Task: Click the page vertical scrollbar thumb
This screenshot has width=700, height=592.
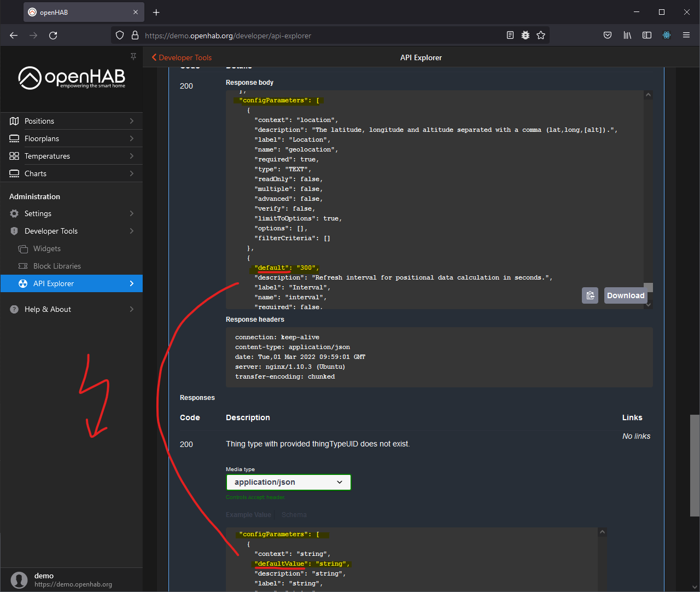Action: click(695, 466)
